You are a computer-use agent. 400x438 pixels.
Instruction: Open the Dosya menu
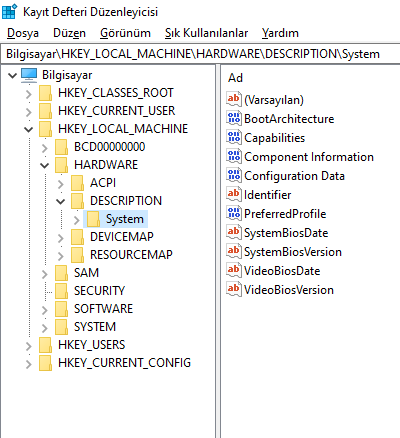23,33
